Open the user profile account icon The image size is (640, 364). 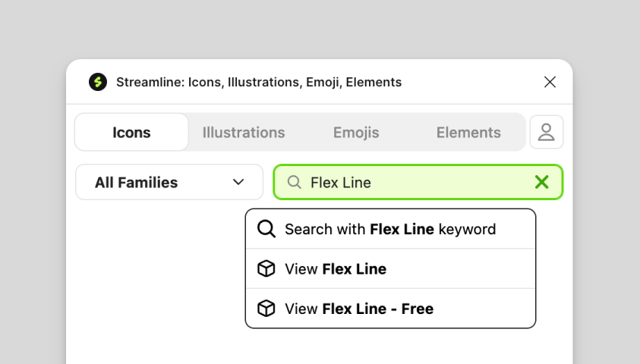pos(546,132)
